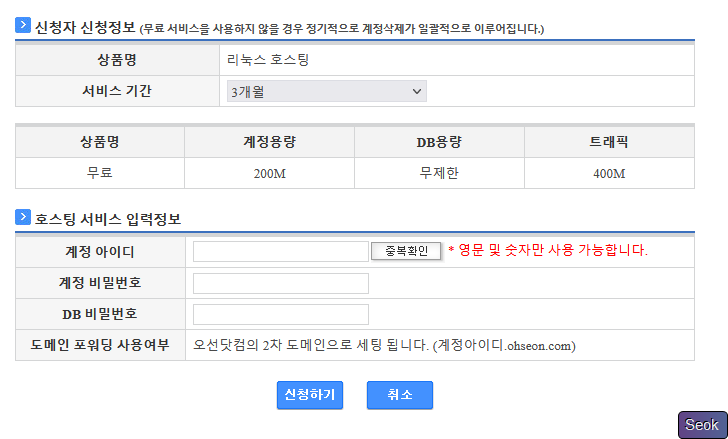Select the 400M traffic cell
Viewport: 728px width, 439px height.
pyautogui.click(x=608, y=173)
